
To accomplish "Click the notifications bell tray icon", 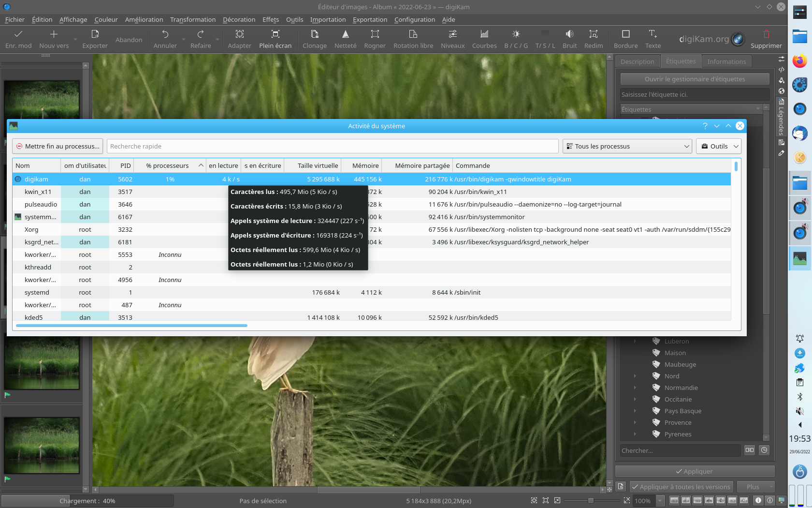I will point(800,338).
